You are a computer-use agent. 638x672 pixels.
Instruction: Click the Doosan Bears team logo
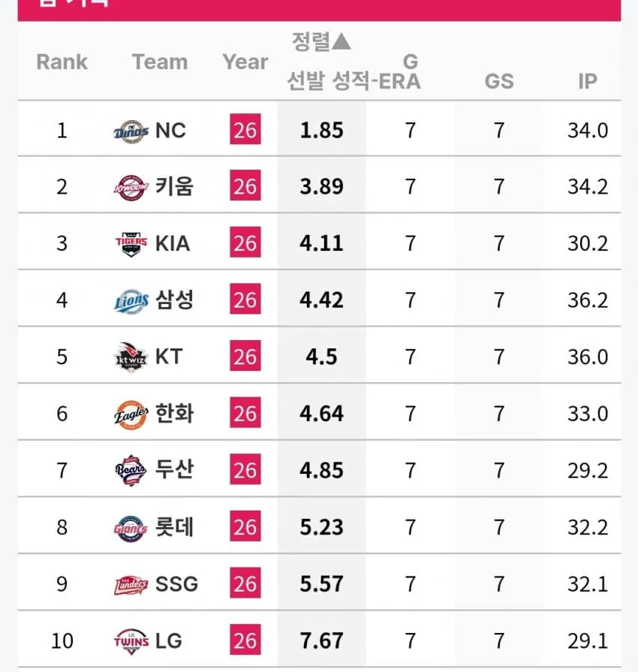pos(131,471)
